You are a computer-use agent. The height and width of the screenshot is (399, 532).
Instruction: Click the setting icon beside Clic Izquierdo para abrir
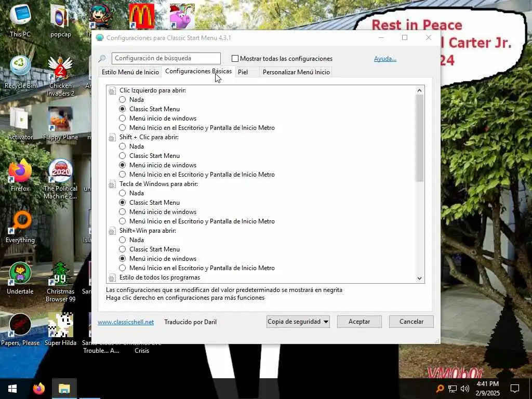(x=112, y=90)
